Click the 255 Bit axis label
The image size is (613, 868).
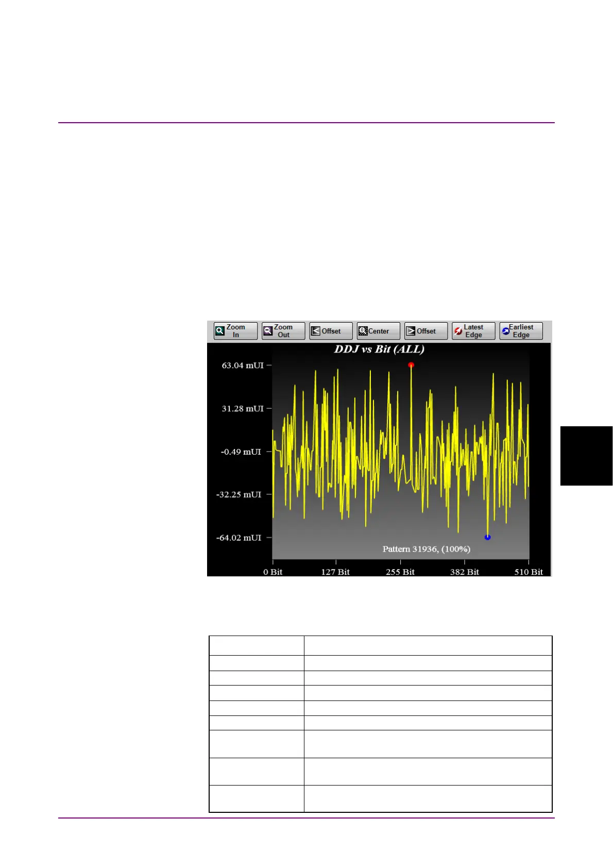[x=400, y=572]
